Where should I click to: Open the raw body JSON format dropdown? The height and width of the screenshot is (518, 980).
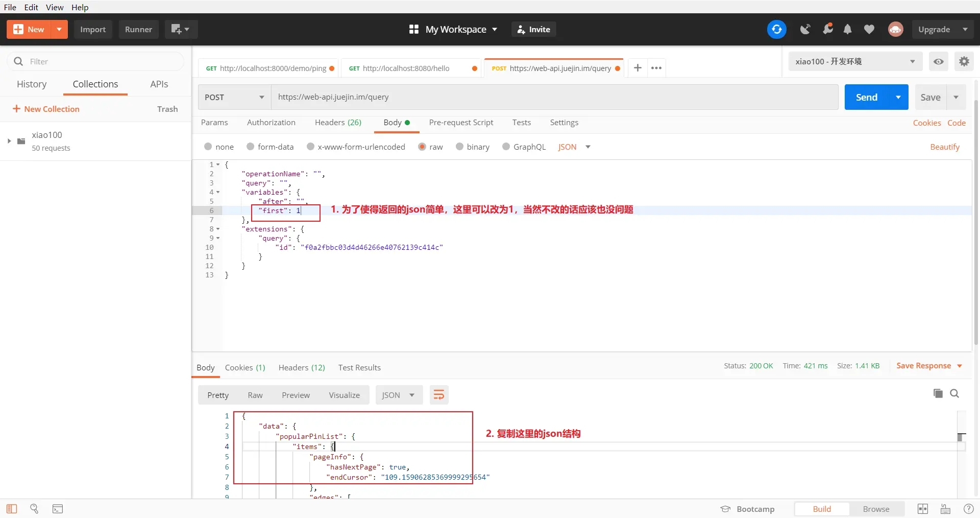pyautogui.click(x=575, y=147)
